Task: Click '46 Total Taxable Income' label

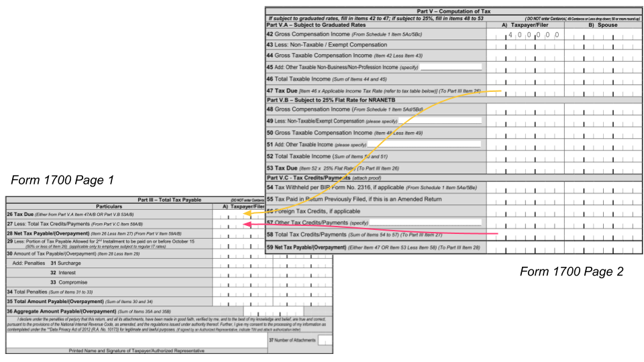Action: tap(326, 79)
